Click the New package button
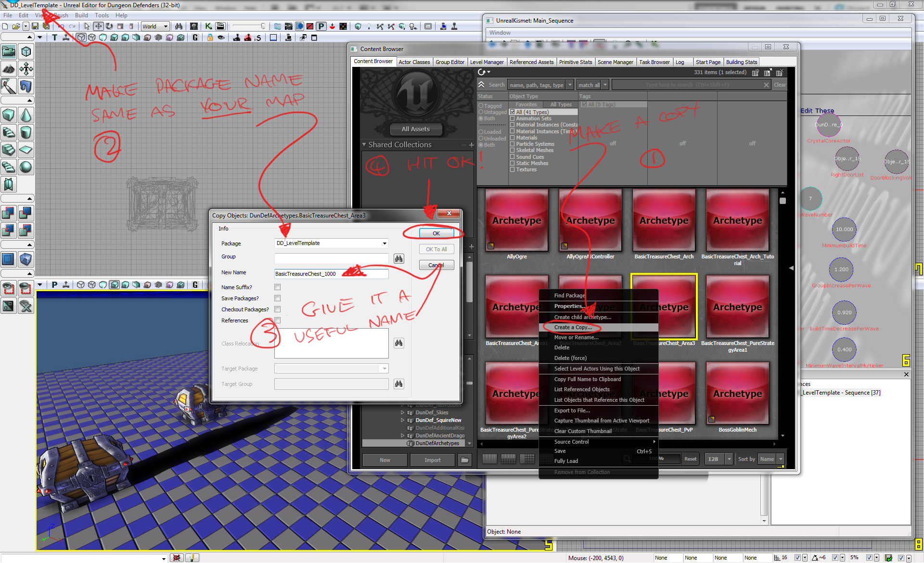924x563 pixels. click(385, 460)
